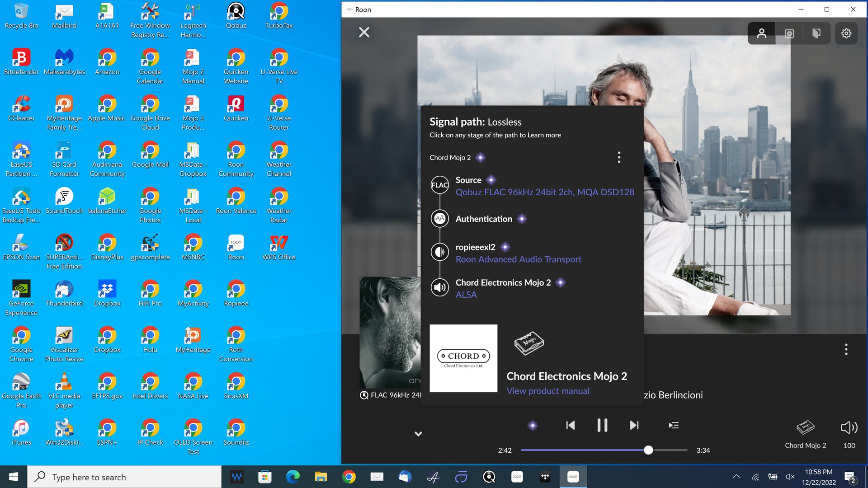Click the FLAC 96kHz format label under cover
This screenshot has height=488, width=868.
396,395
